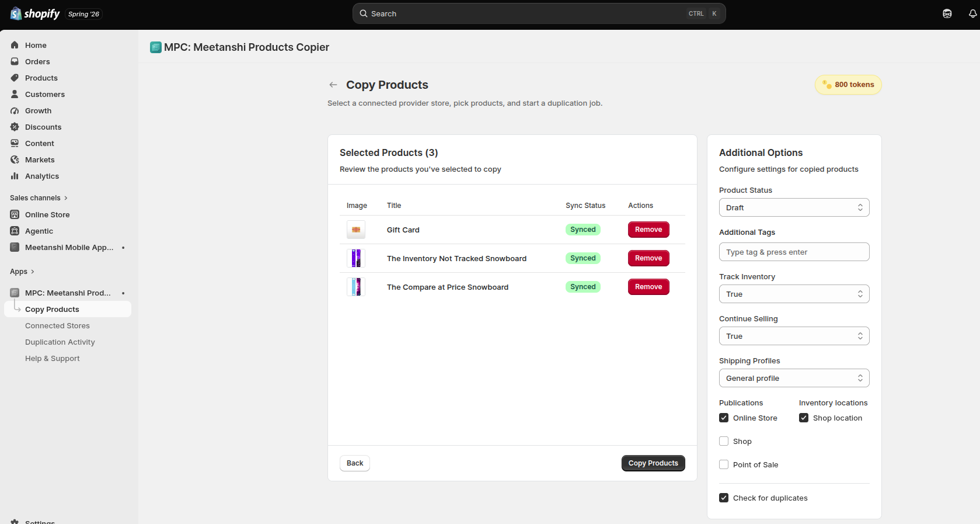Click the tokens coin icon
This screenshot has width=980, height=524.
(827, 85)
